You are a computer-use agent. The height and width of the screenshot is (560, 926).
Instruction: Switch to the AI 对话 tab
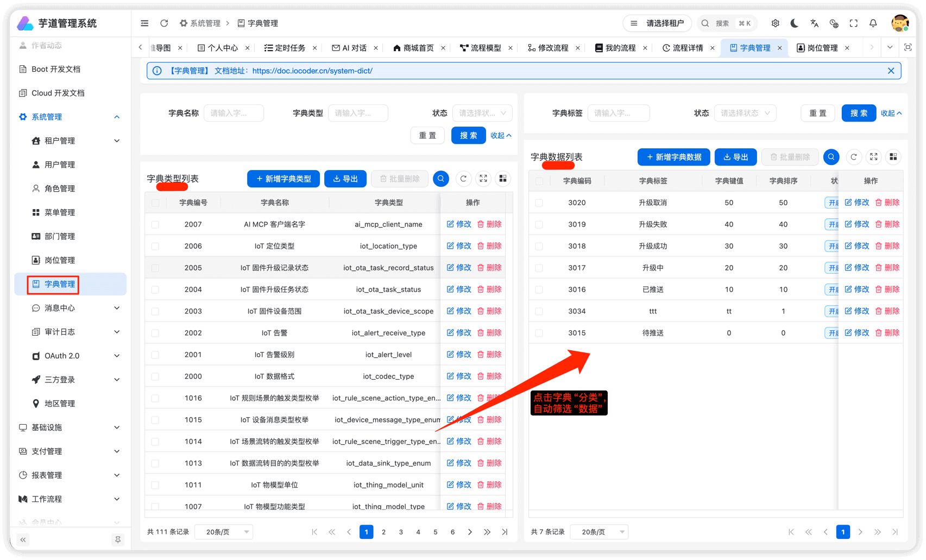click(354, 47)
